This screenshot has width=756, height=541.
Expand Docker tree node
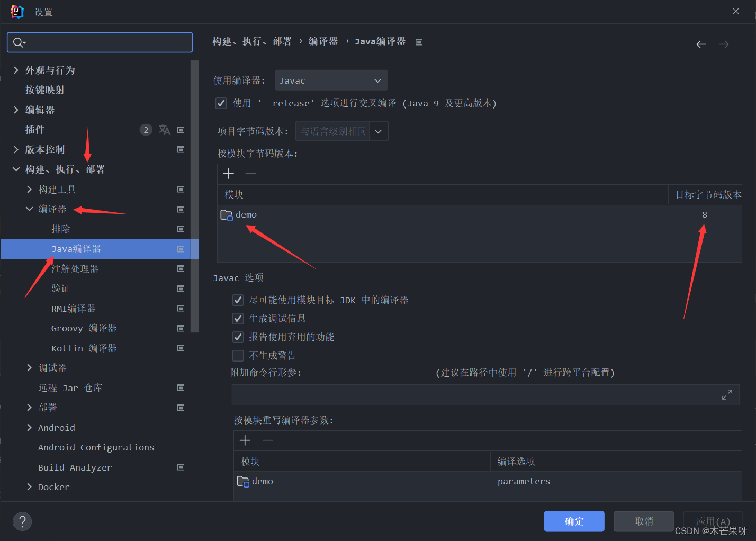[30, 487]
